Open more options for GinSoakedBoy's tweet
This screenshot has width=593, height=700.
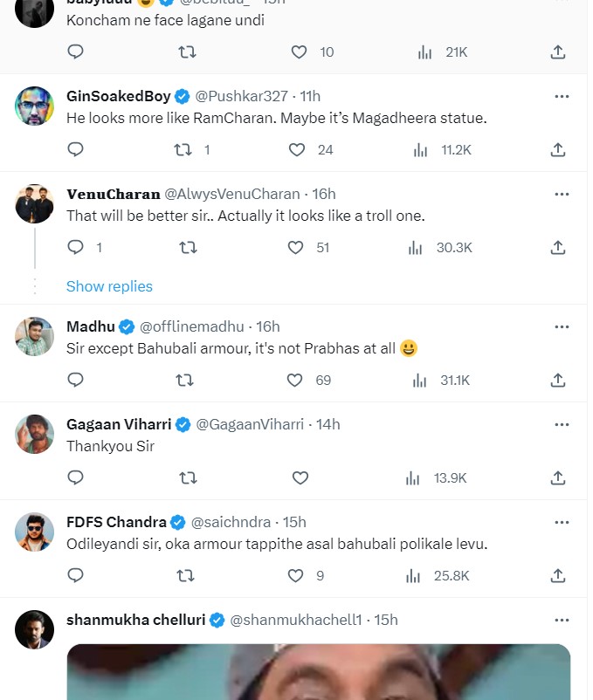click(x=562, y=96)
